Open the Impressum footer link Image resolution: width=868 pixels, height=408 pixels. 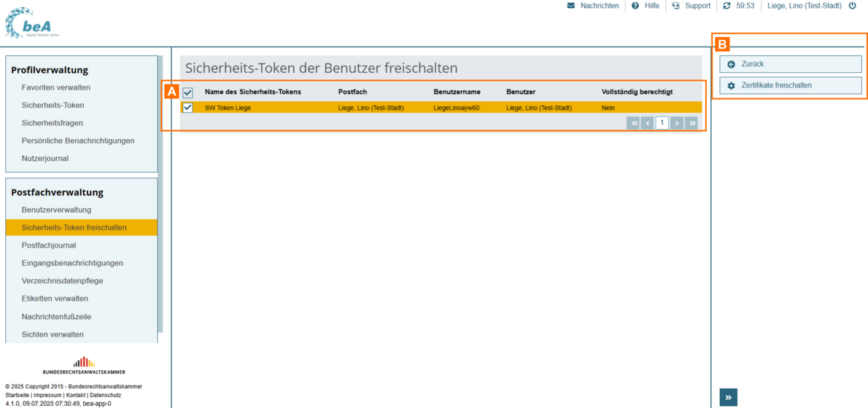tap(47, 395)
